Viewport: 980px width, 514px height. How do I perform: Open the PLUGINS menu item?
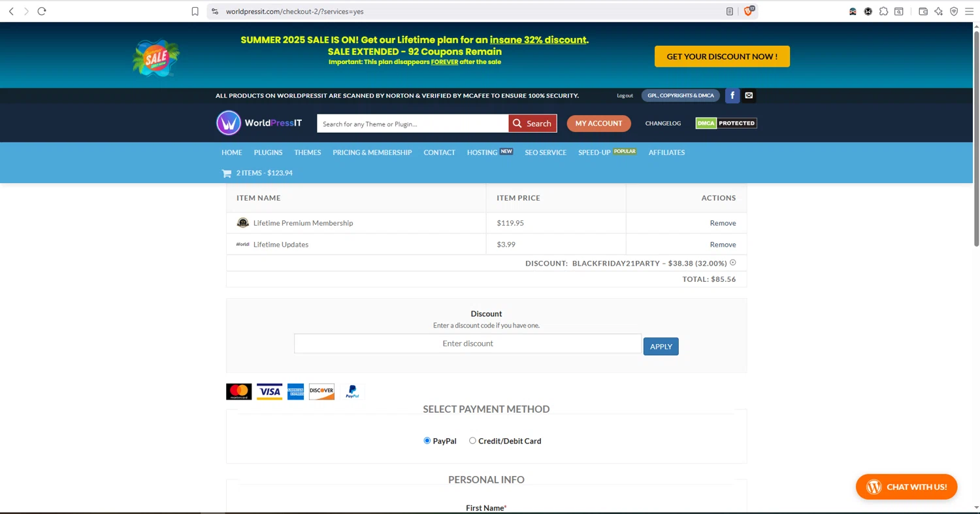tap(269, 152)
